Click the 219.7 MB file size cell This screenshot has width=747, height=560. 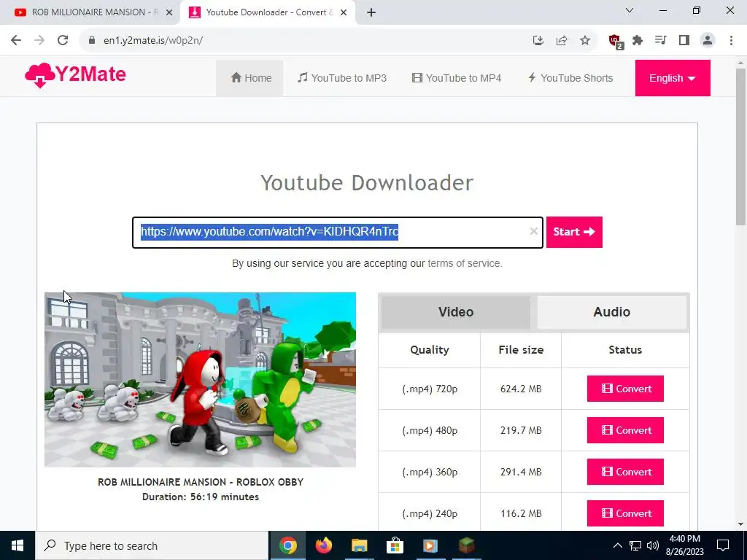click(521, 430)
